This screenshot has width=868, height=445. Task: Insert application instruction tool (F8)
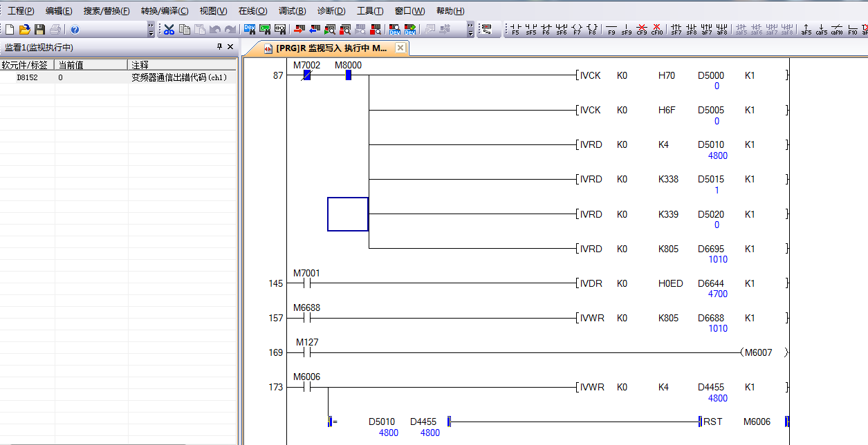591,30
